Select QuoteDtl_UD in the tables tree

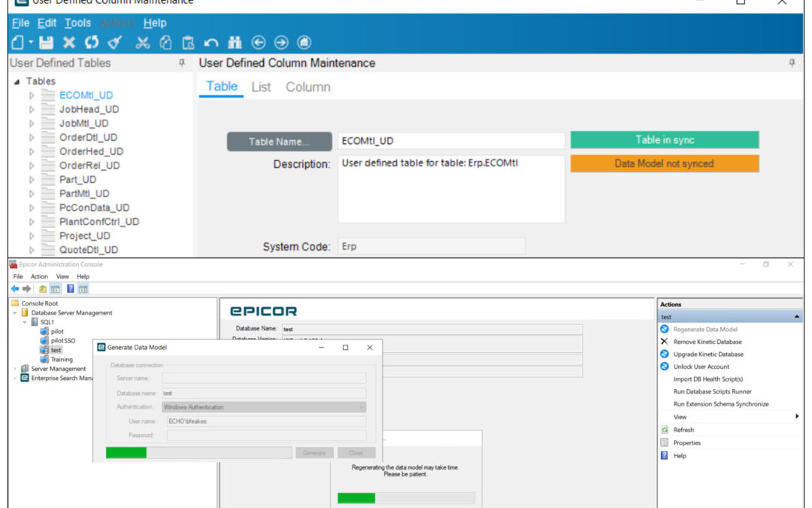89,249
